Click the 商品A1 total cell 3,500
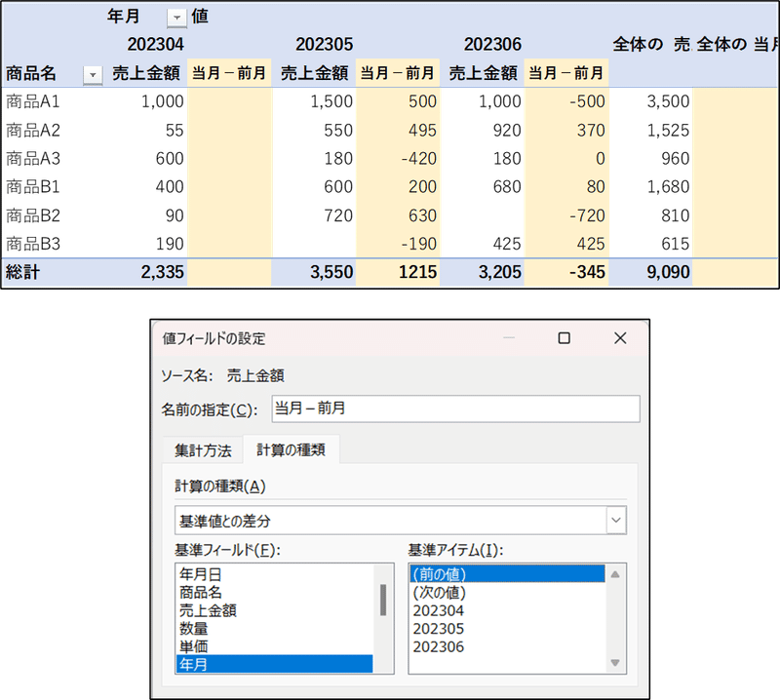Screen dimensions: 780x700 (668, 101)
